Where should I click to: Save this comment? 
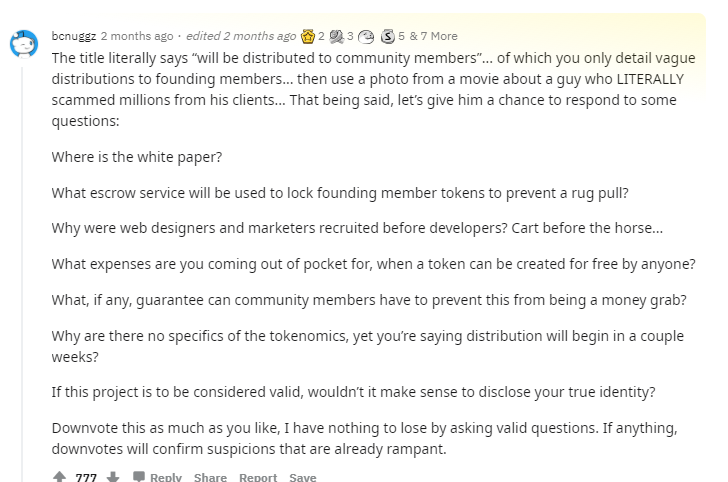coord(303,477)
